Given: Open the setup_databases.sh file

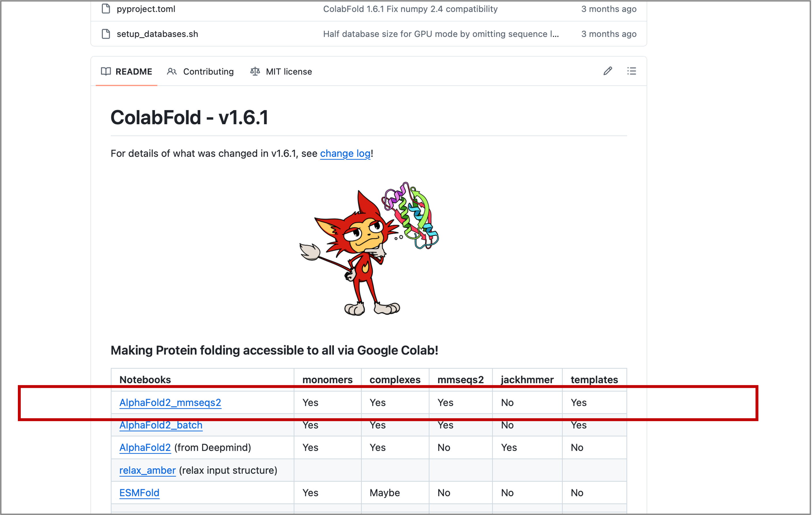Looking at the screenshot, I should click(158, 34).
